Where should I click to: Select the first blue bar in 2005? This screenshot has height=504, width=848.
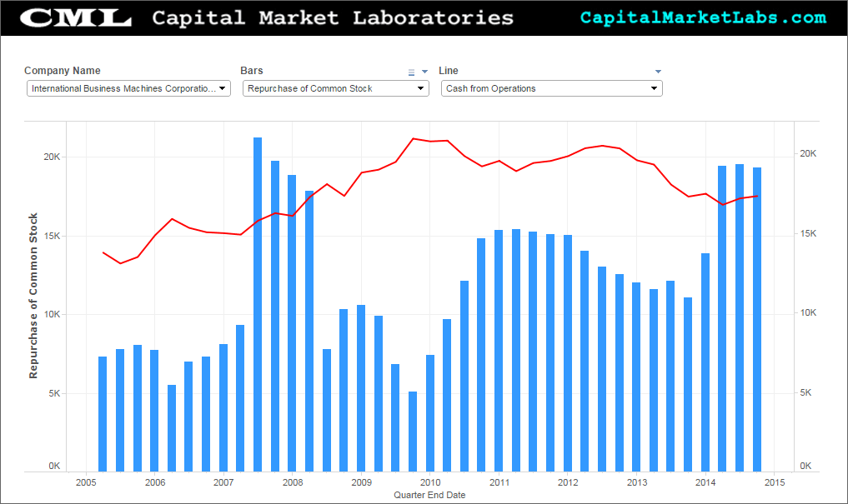[x=103, y=413]
